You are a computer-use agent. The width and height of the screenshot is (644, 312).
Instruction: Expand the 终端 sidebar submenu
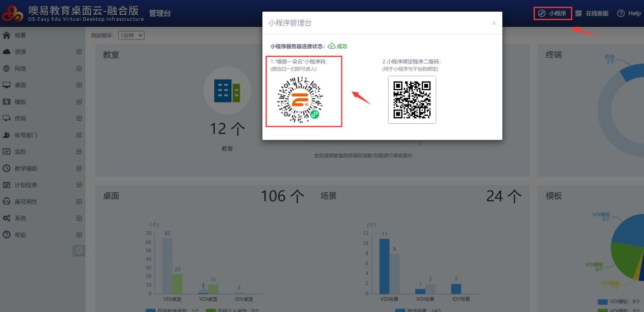coord(79,118)
